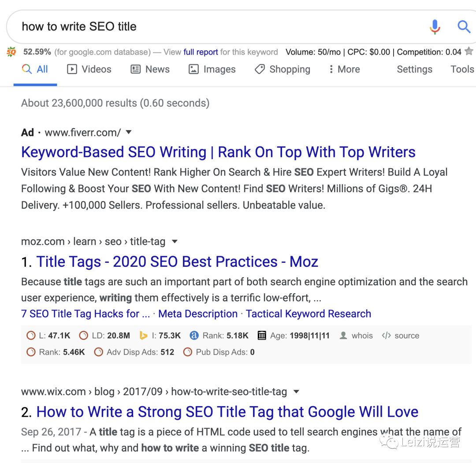This screenshot has height=463, width=476.
Task: Click the Competition: 0.04 text
Action: 429,52
